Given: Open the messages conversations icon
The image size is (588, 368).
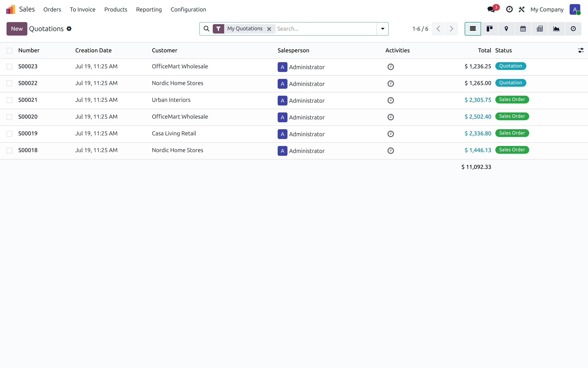Looking at the screenshot, I should click(491, 9).
